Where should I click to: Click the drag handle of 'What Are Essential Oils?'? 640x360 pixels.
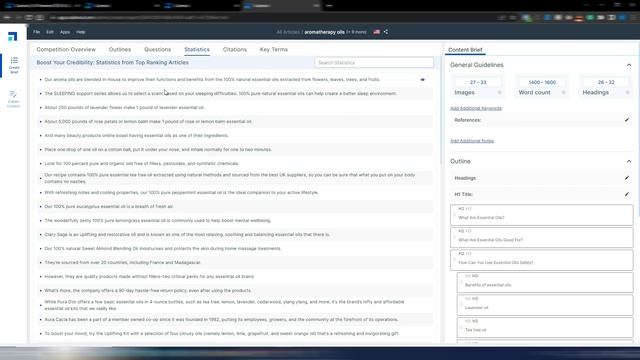coord(455,215)
